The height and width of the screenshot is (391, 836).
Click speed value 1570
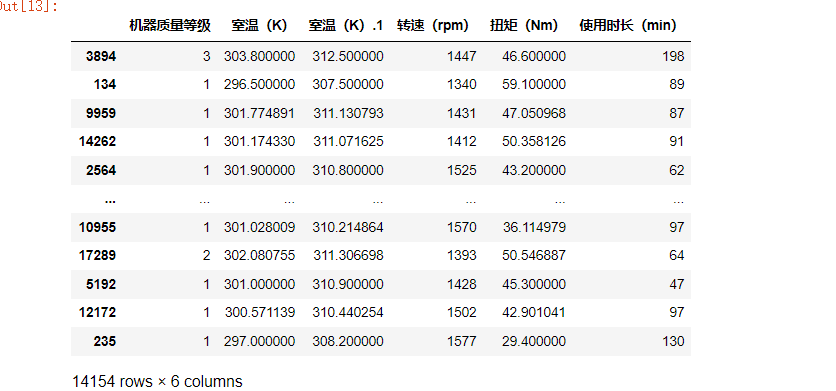click(x=462, y=228)
